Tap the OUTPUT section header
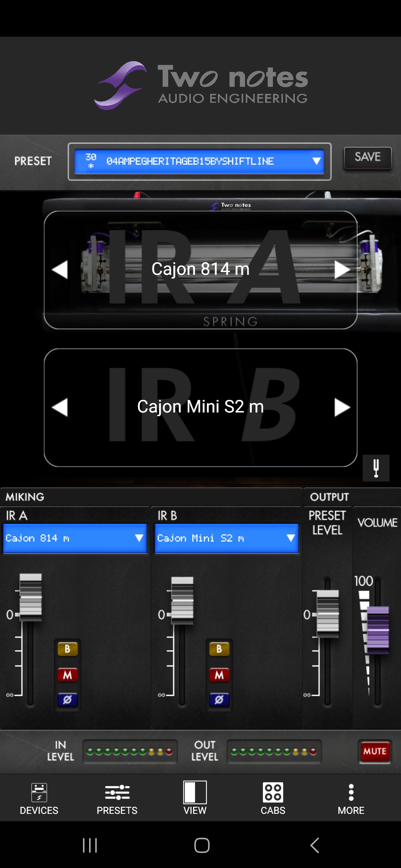 330,497
